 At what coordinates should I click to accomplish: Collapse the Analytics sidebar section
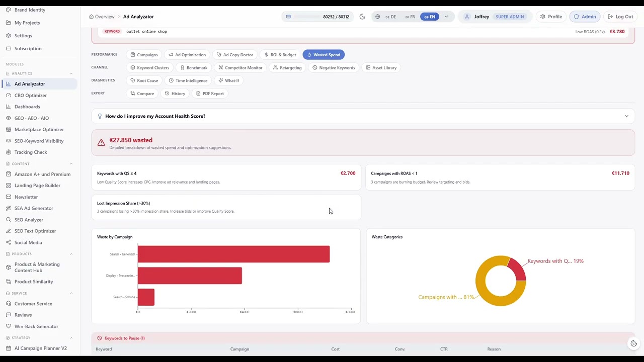click(x=71, y=73)
